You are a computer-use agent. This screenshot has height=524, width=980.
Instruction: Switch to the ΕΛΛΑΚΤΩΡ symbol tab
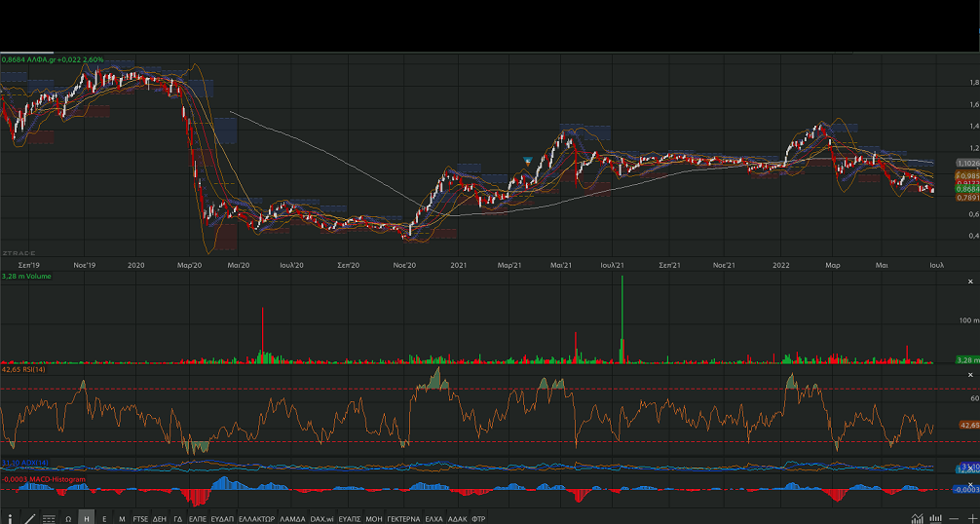pyautogui.click(x=257, y=518)
